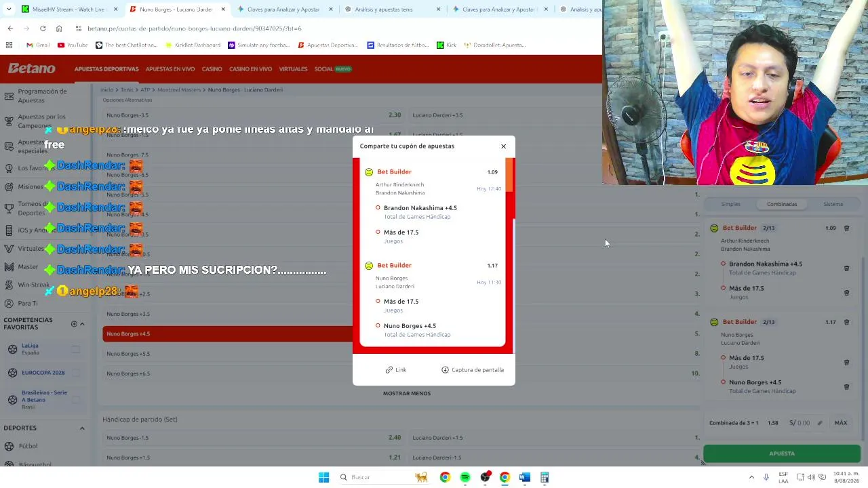
Task: Reload the page with the browser refresh icon
Action: click(x=43, y=28)
